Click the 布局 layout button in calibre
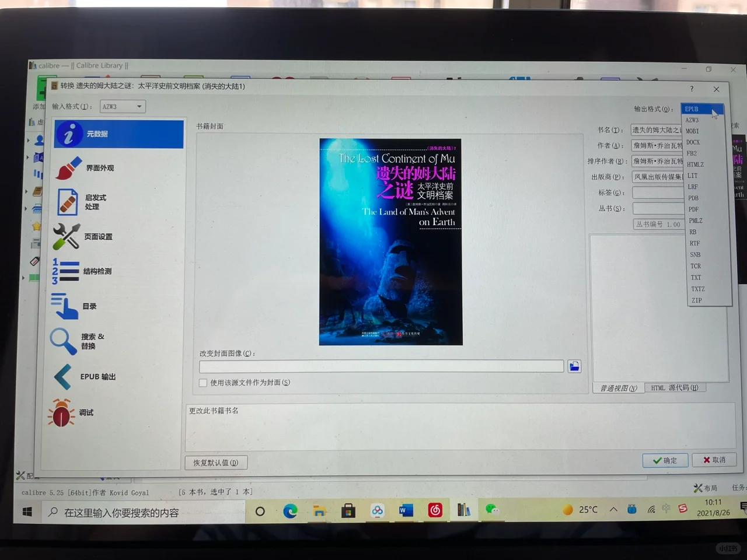The image size is (747, 560). (x=706, y=488)
